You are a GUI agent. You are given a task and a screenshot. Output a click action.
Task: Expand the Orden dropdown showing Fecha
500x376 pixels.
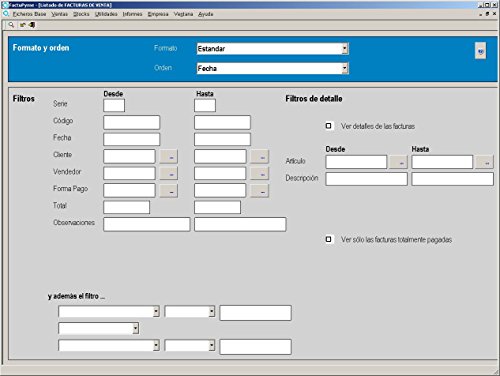click(x=345, y=68)
